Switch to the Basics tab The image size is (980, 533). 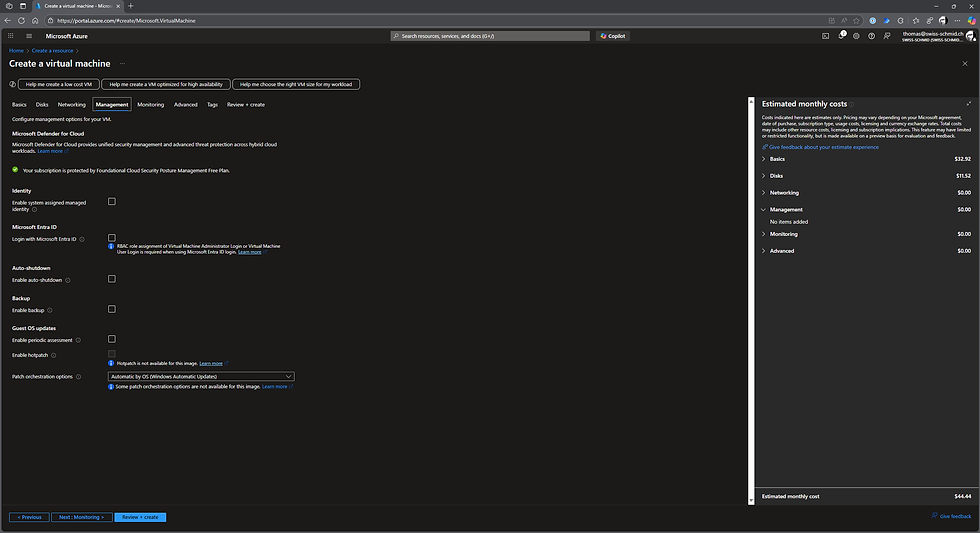point(19,105)
